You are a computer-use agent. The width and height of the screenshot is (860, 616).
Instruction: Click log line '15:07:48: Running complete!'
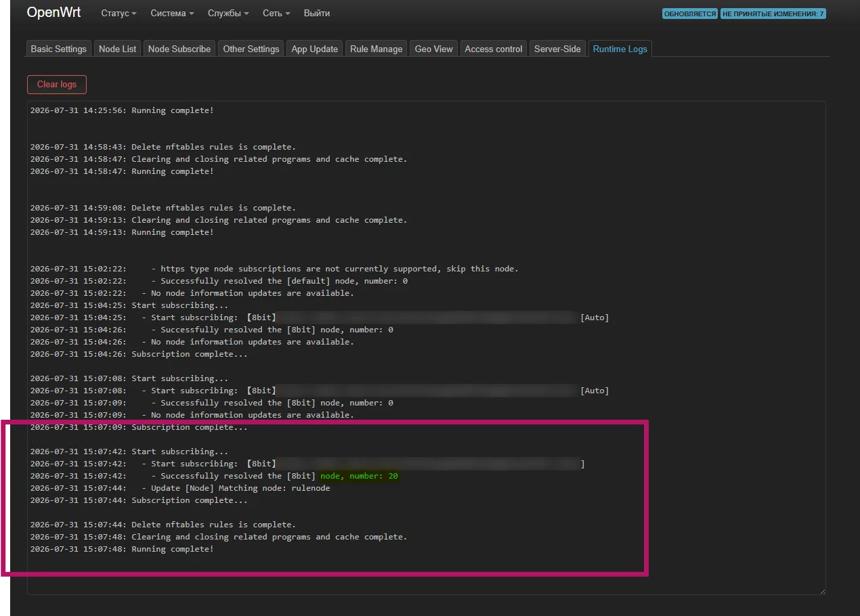click(122, 549)
